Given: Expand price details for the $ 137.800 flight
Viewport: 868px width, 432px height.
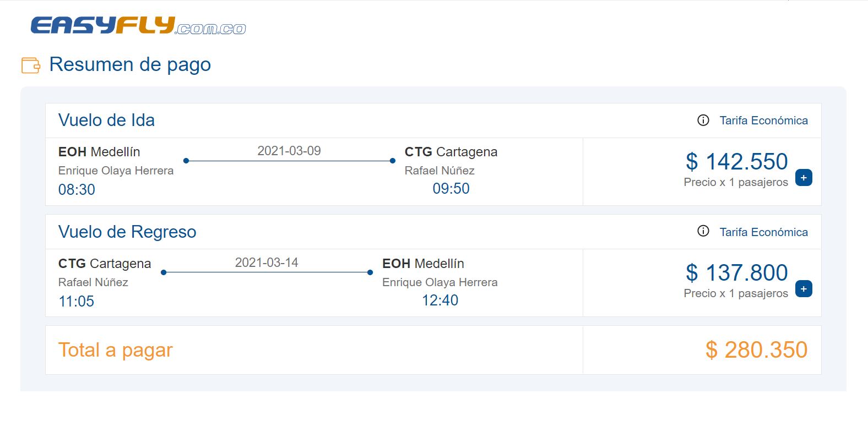Looking at the screenshot, I should (x=804, y=289).
